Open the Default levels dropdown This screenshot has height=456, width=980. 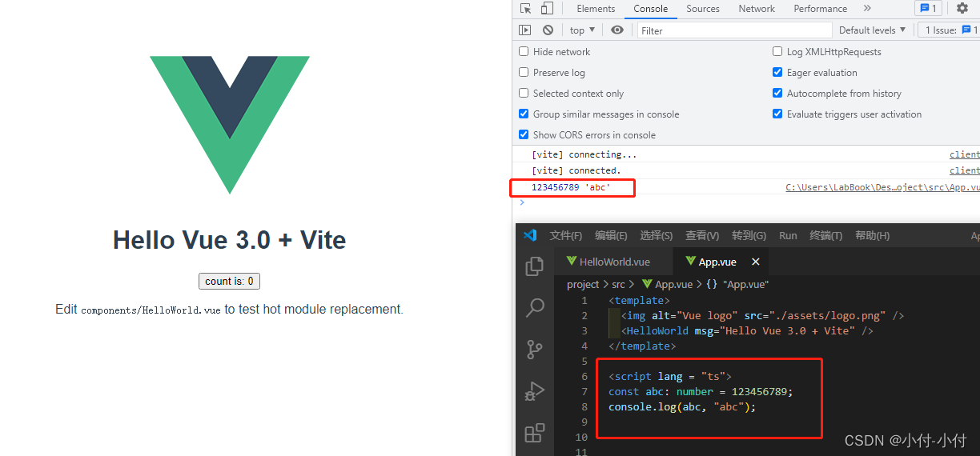coord(873,30)
